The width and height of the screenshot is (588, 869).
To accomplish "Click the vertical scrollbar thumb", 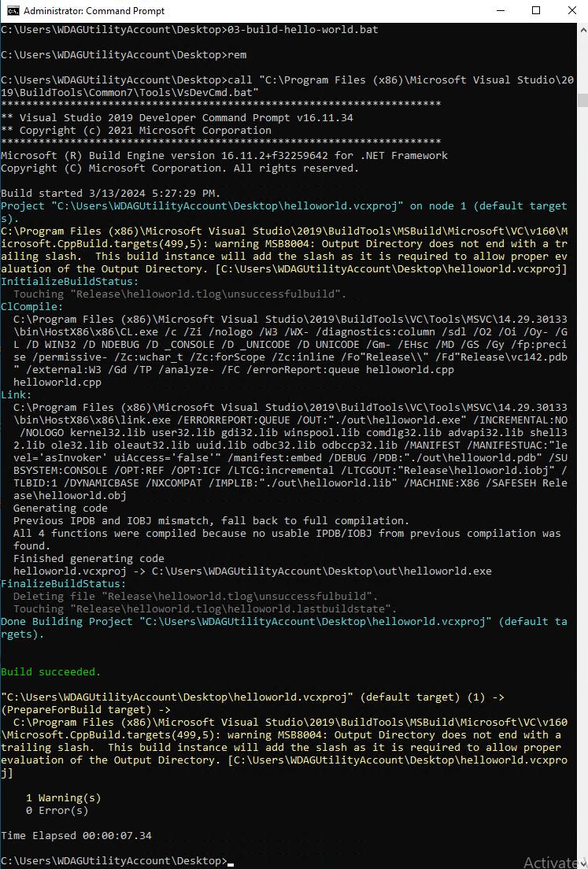I will coord(582,100).
